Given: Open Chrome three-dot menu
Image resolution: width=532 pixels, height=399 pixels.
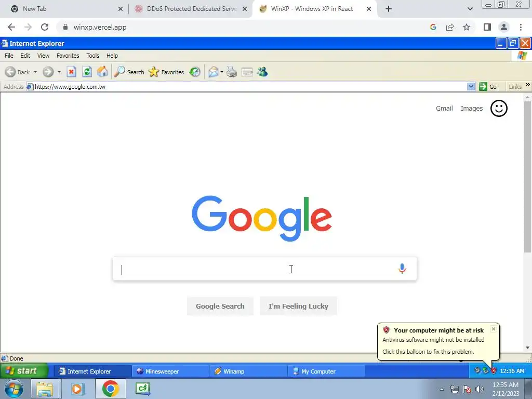Looking at the screenshot, I should pos(521,27).
